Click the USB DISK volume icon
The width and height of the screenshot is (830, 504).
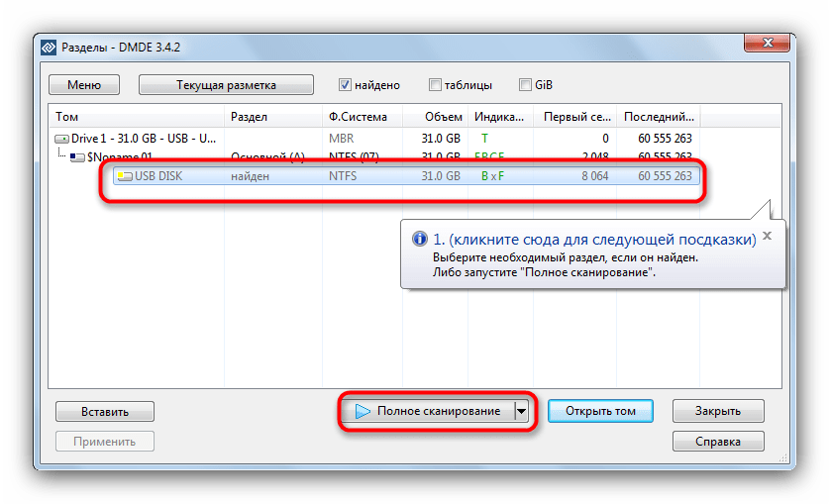125,176
